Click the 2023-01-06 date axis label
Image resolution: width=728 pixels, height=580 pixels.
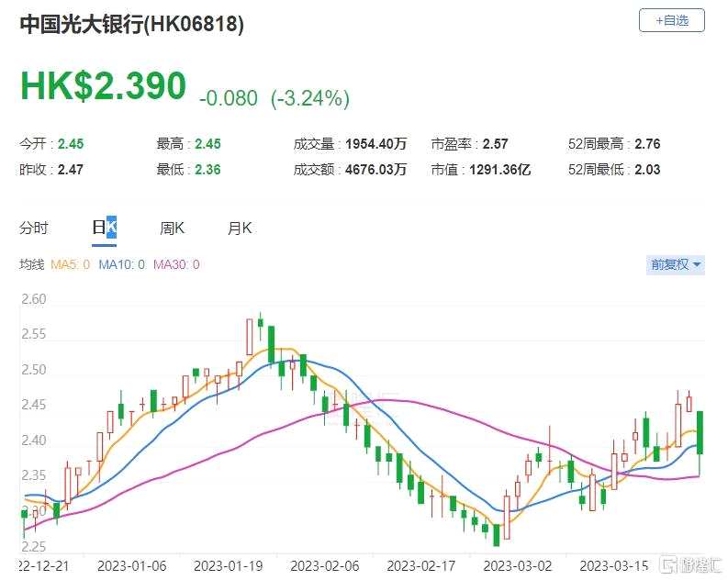point(132,566)
